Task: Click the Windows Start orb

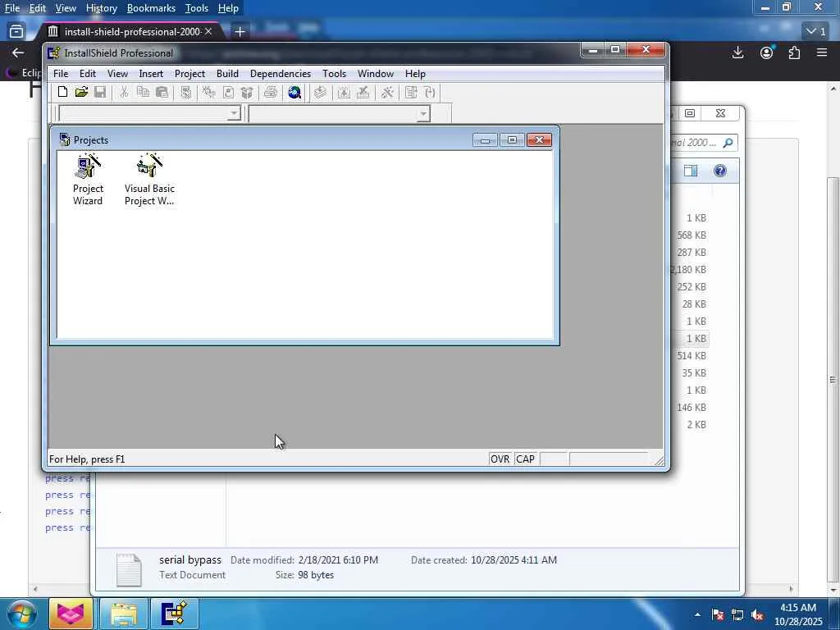Action: click(x=21, y=614)
